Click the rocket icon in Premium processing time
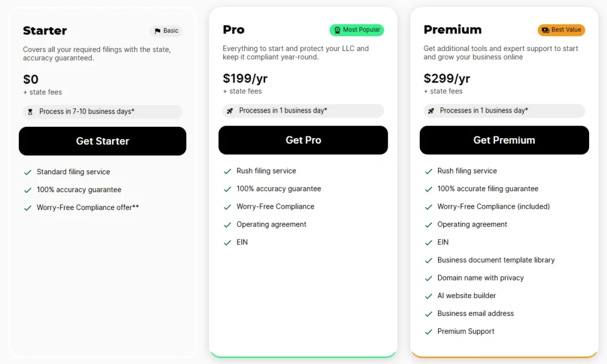The height and width of the screenshot is (364, 607). pyautogui.click(x=431, y=111)
